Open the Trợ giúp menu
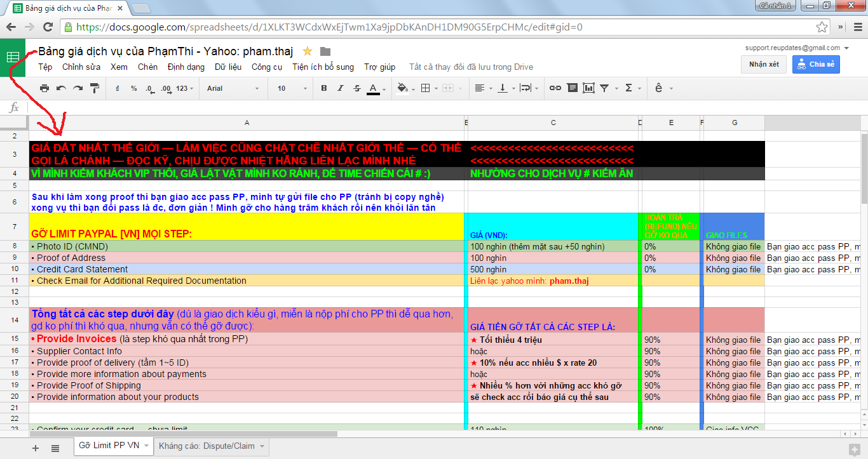 pos(379,67)
